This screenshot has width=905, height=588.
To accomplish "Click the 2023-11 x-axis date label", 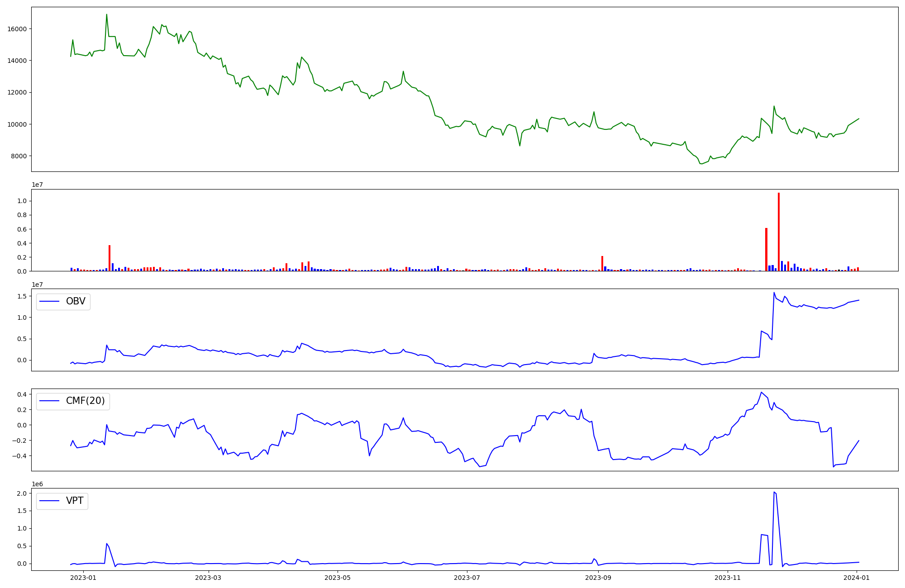I will point(728,578).
